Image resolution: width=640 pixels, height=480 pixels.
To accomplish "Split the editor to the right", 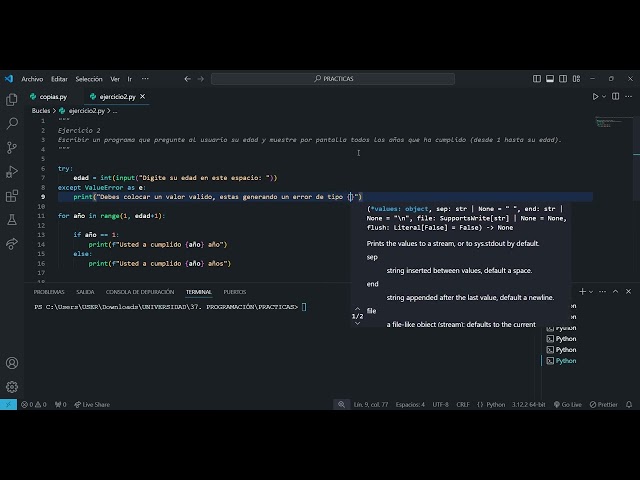I will 616,96.
